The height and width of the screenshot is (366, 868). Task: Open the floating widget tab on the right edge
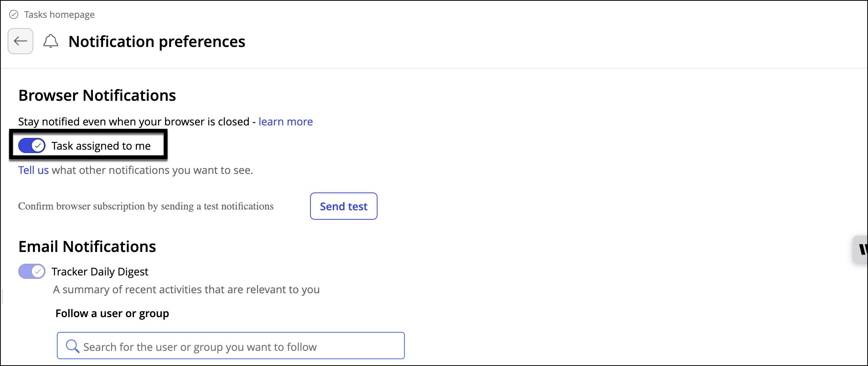click(x=861, y=249)
